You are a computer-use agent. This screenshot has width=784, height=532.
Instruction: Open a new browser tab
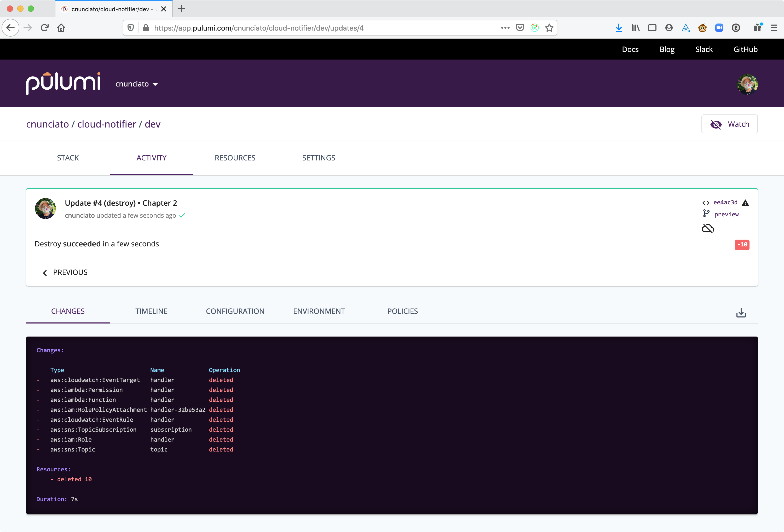181,9
